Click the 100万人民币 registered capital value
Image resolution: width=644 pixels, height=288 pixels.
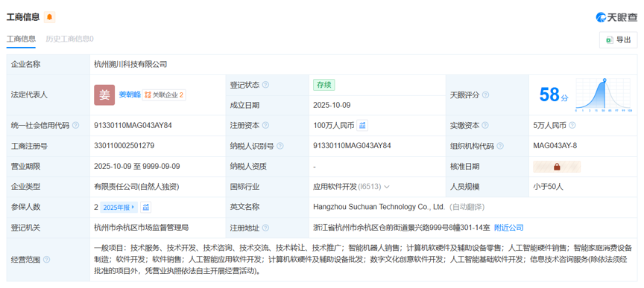click(333, 126)
